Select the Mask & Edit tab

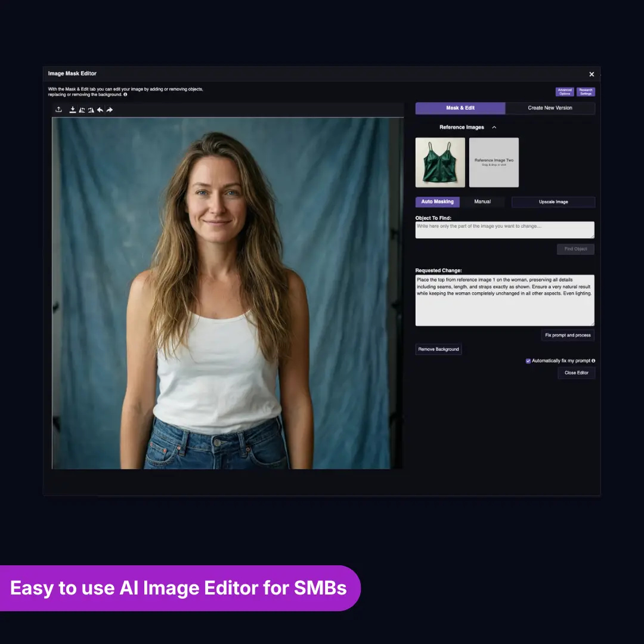pyautogui.click(x=460, y=108)
